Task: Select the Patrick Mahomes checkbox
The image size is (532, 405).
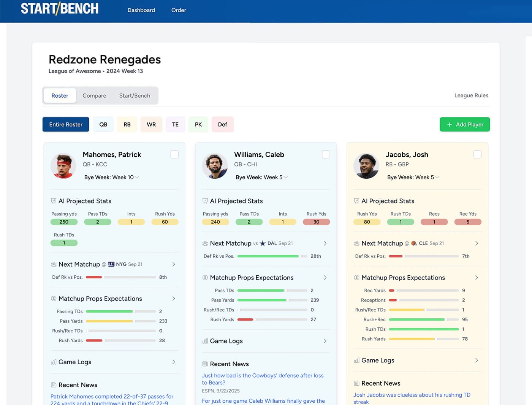Action: [x=174, y=154]
